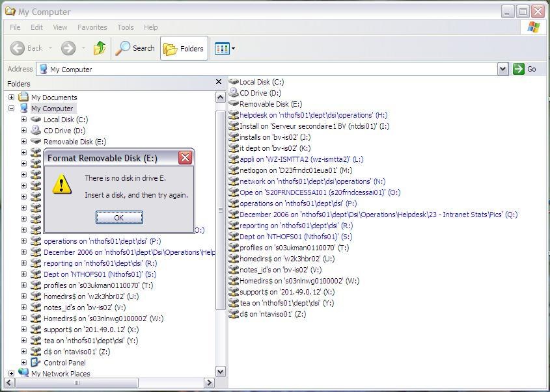Open the Search pane
Viewport: 550px width, 392px height.
(135, 47)
